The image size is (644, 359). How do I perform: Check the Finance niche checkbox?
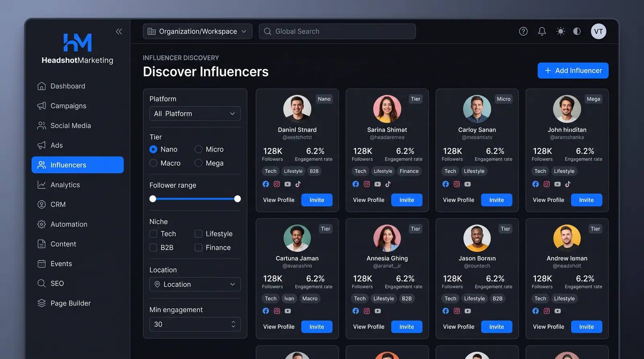click(x=198, y=248)
